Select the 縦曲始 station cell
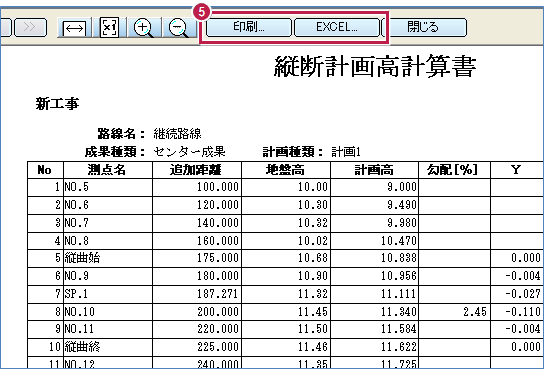Screen dimensions: 544x369 point(108,258)
